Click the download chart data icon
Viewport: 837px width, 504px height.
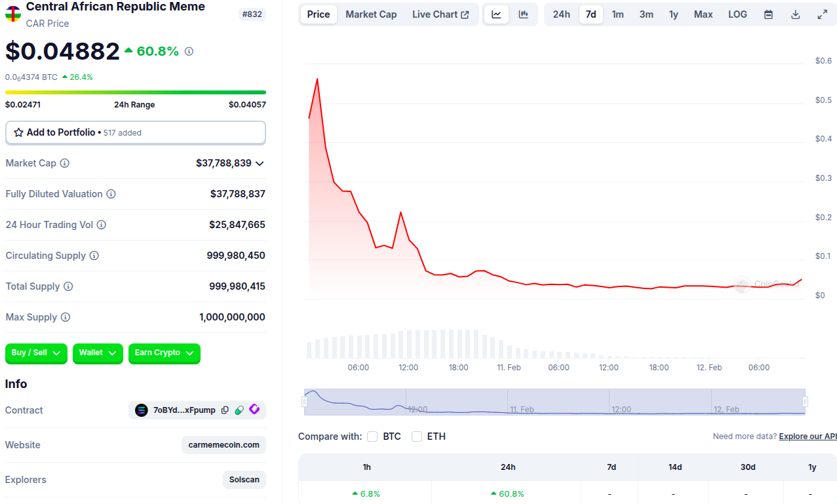coord(796,14)
